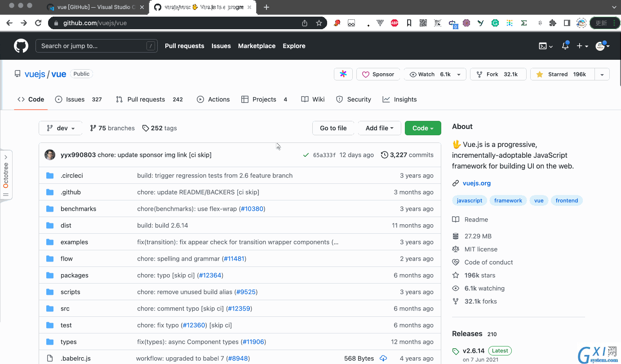
Task: Open the vuejs.org link
Action: pyautogui.click(x=477, y=183)
